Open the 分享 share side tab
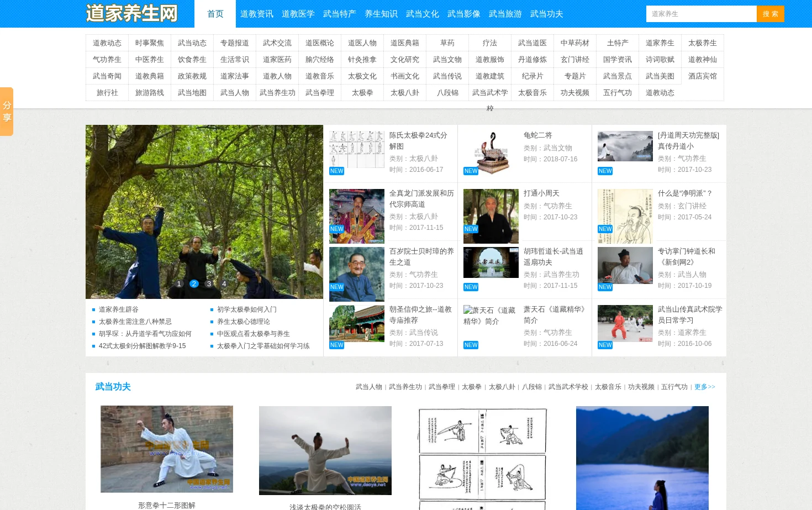812x510 pixels. click(x=7, y=112)
